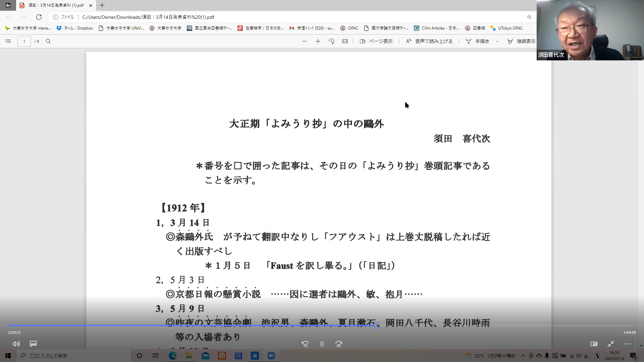This screenshot has height=362, width=644.
Task: Click the zoom magnifier in the address bar
Action: tap(529, 17)
